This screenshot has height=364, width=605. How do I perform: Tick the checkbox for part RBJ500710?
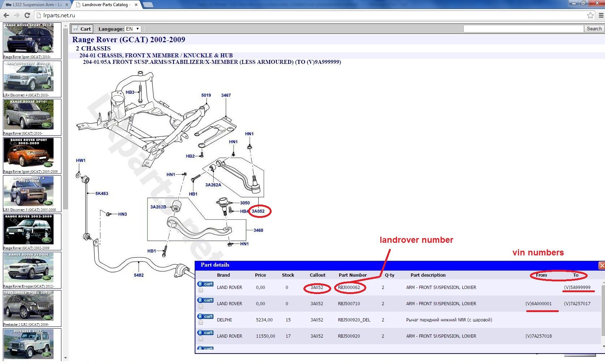200,306
